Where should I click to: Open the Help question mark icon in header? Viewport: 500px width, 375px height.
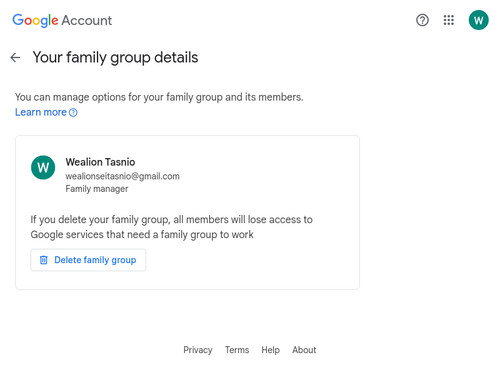[x=422, y=20]
